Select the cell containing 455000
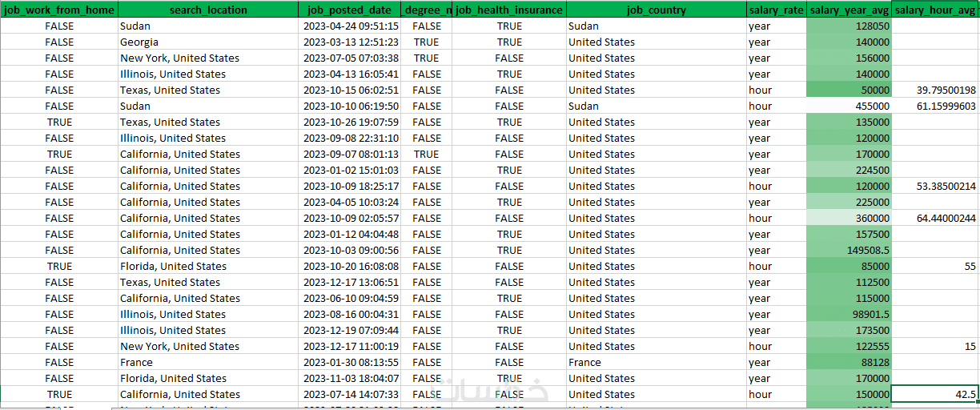980x410 pixels. (849, 107)
